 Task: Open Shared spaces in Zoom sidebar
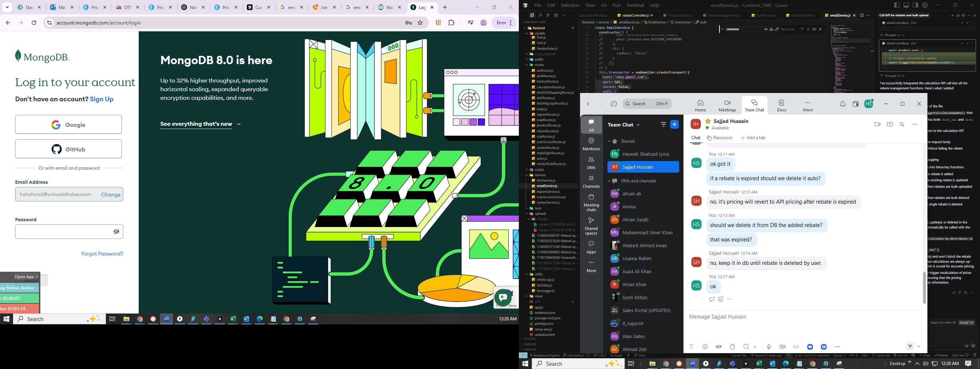pyautogui.click(x=591, y=226)
